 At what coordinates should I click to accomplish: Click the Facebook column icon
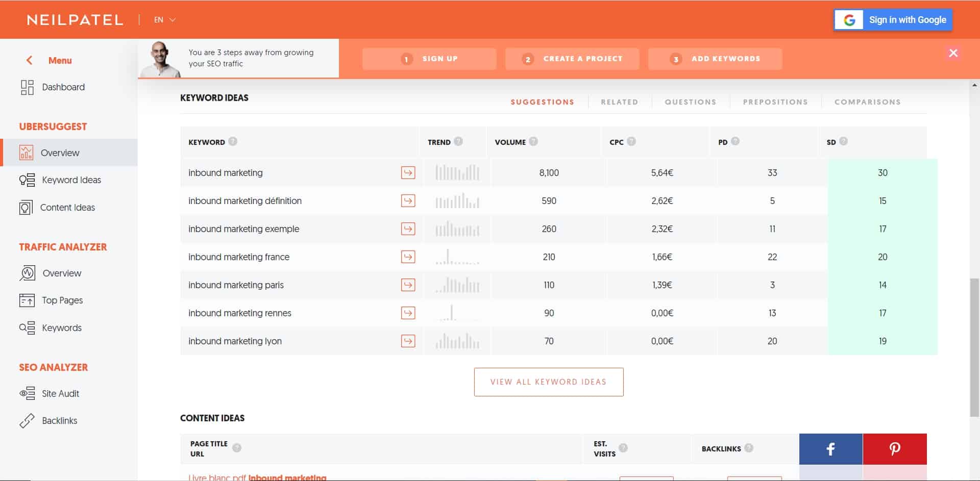coord(830,449)
